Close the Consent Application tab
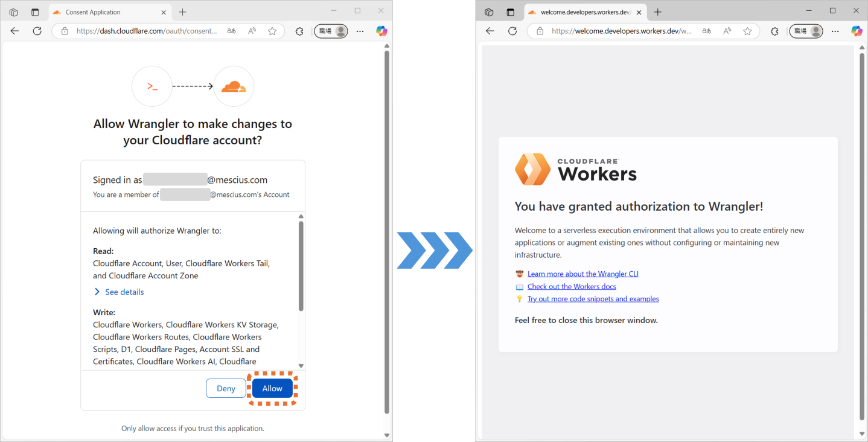 [x=164, y=12]
